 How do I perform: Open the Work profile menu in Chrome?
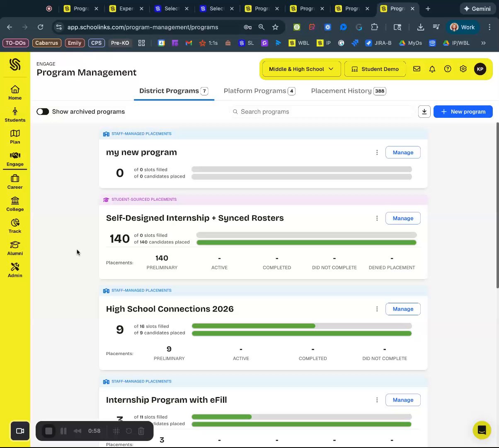463,27
